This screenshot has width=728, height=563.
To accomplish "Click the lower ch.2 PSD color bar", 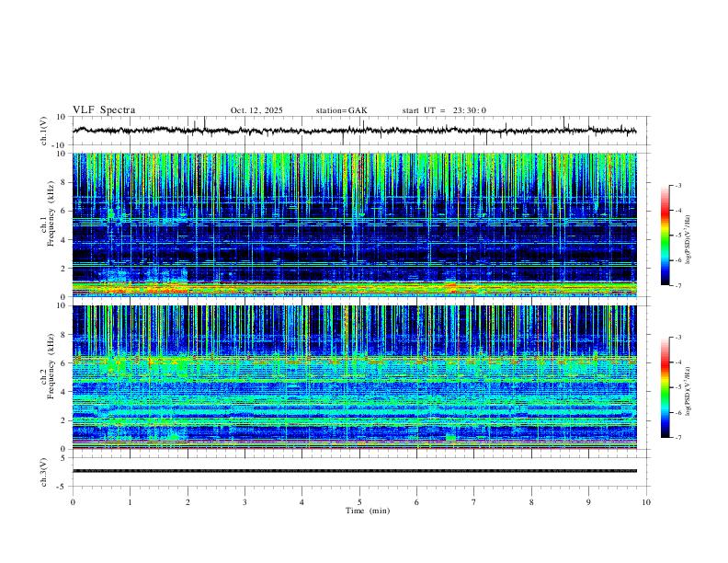I will click(x=665, y=387).
